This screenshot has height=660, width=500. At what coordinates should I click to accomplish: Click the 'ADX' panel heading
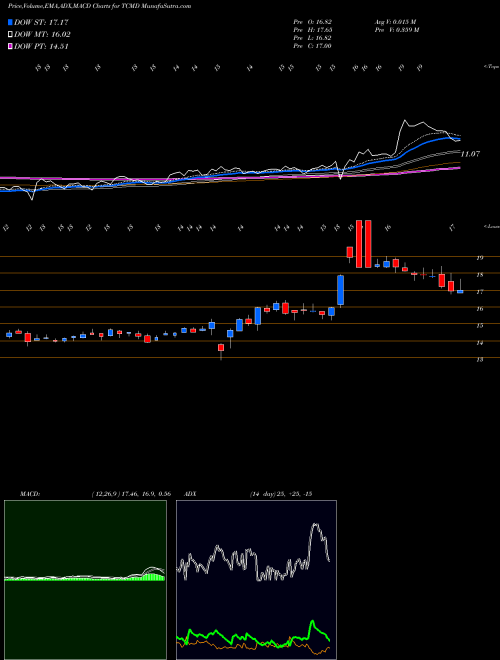190,494
